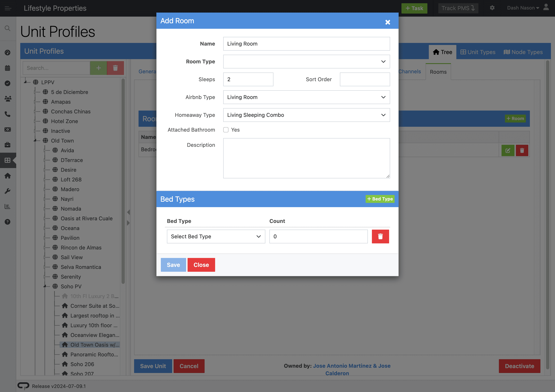Open the home sidebar icon
555x392 pixels.
(x=7, y=176)
